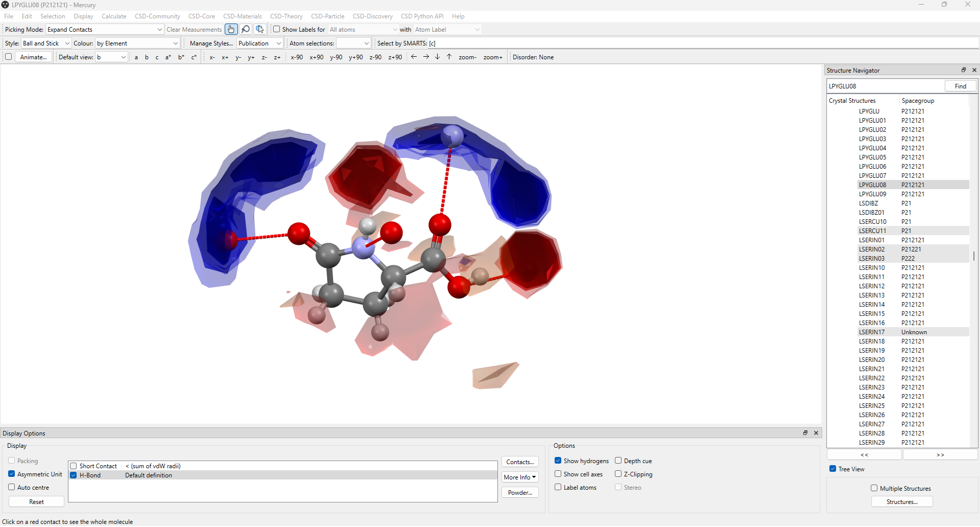980x527 pixels.
Task: Click zoom+ to zoom in
Action: point(493,57)
